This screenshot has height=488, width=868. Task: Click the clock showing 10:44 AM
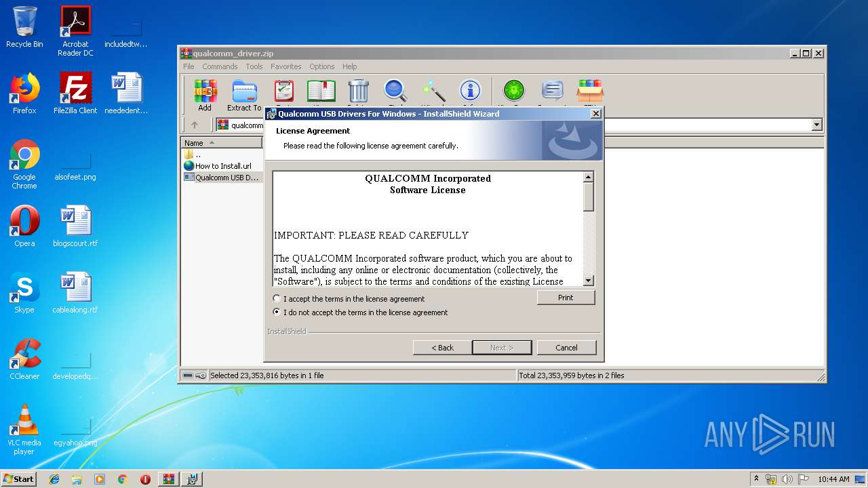(x=833, y=479)
